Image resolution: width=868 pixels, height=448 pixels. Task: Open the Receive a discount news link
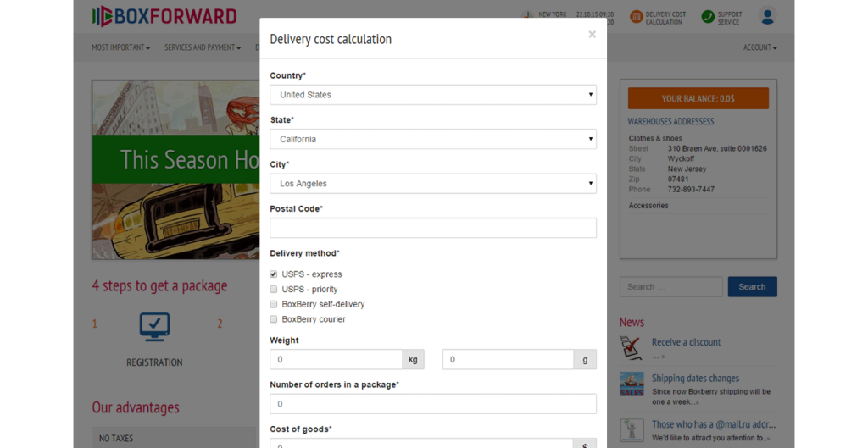687,342
